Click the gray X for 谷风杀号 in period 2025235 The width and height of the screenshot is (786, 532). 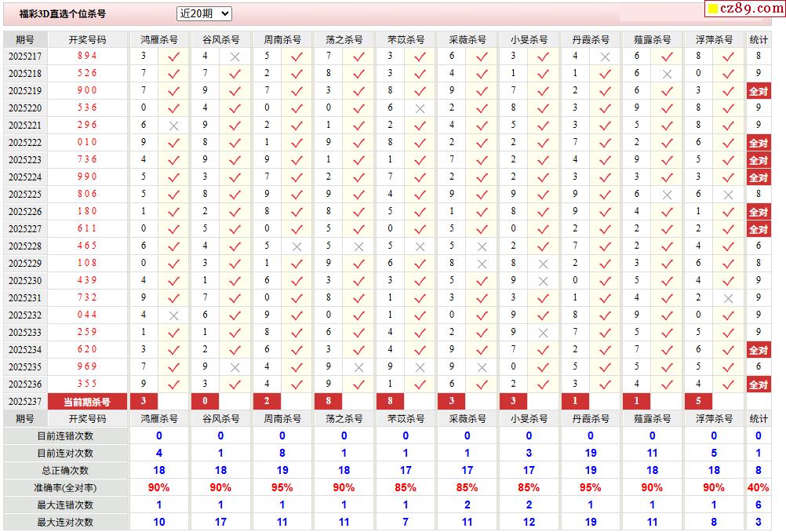pyautogui.click(x=235, y=367)
